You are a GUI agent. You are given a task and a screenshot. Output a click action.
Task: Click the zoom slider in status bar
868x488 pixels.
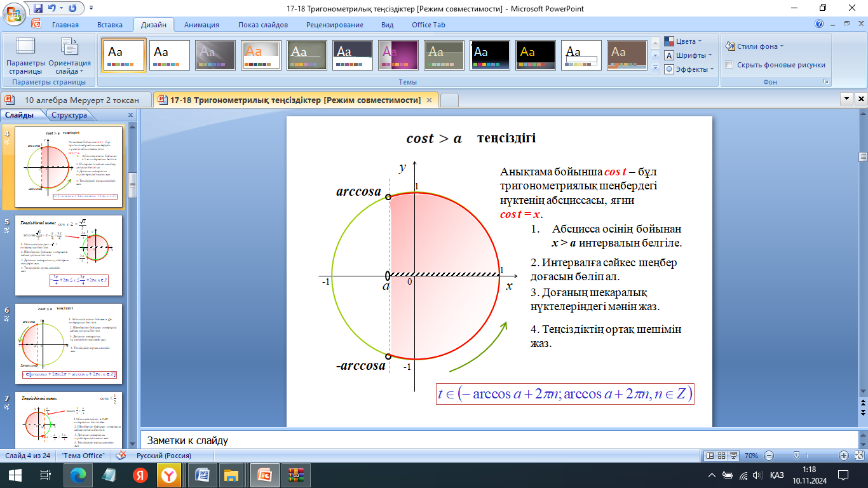[x=796, y=456]
